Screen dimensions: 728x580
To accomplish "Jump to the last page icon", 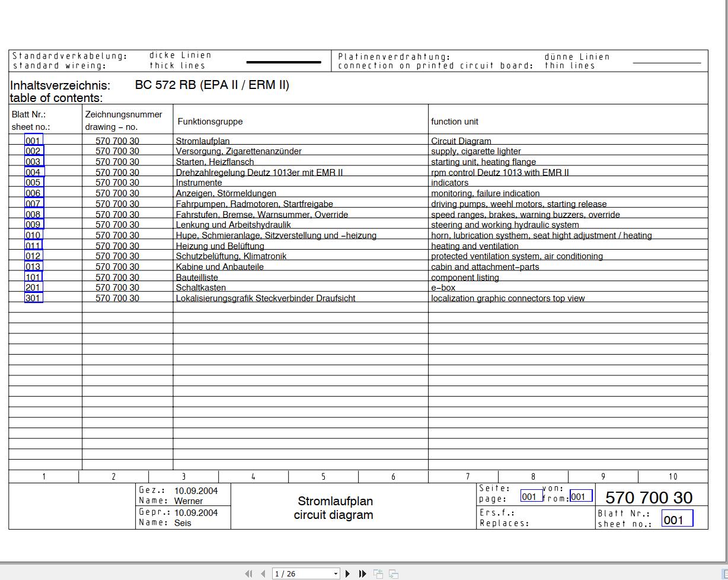I will [362, 573].
